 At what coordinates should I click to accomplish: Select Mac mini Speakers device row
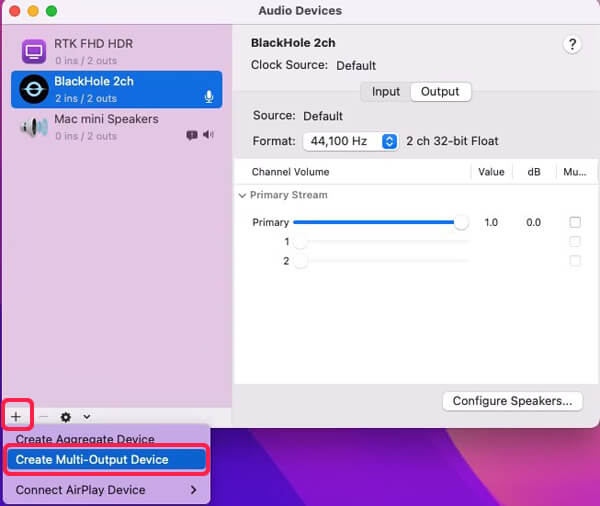tap(116, 127)
